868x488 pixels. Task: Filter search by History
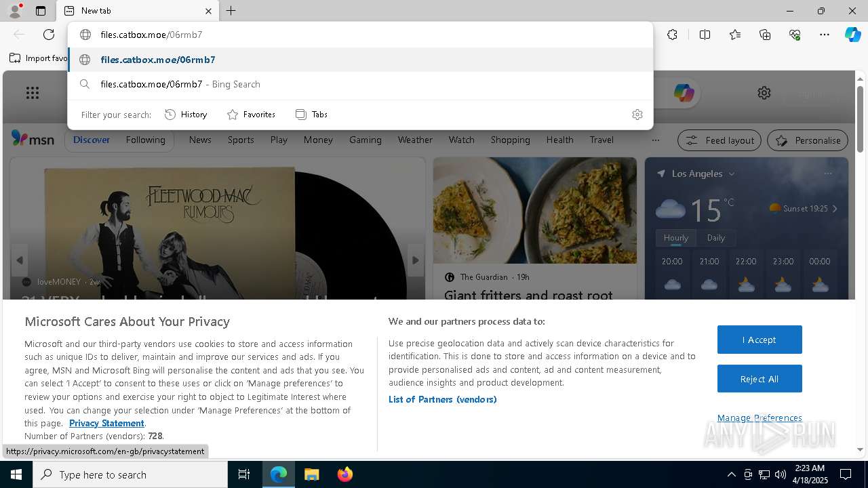(186, 115)
